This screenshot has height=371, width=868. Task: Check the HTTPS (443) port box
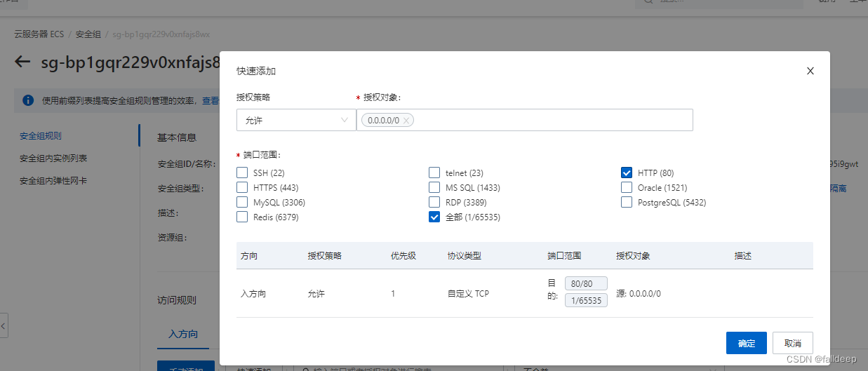[242, 187]
